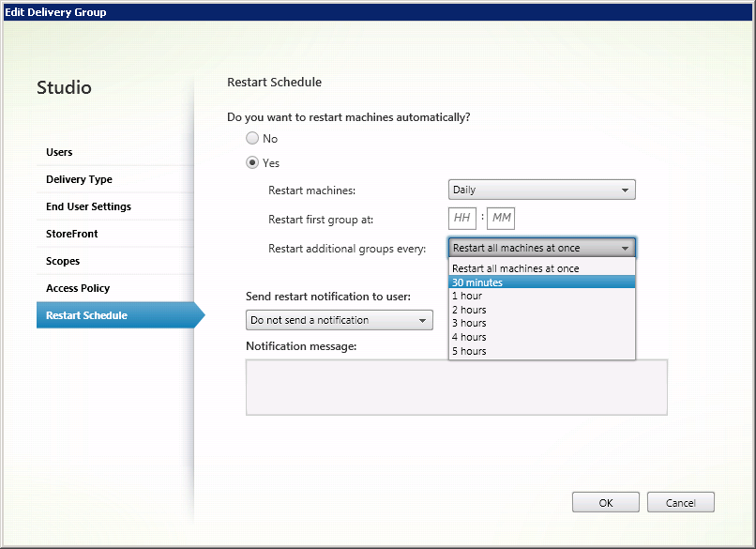The height and width of the screenshot is (549, 756).
Task: Go to the Delivery Type page
Action: [x=115, y=179]
